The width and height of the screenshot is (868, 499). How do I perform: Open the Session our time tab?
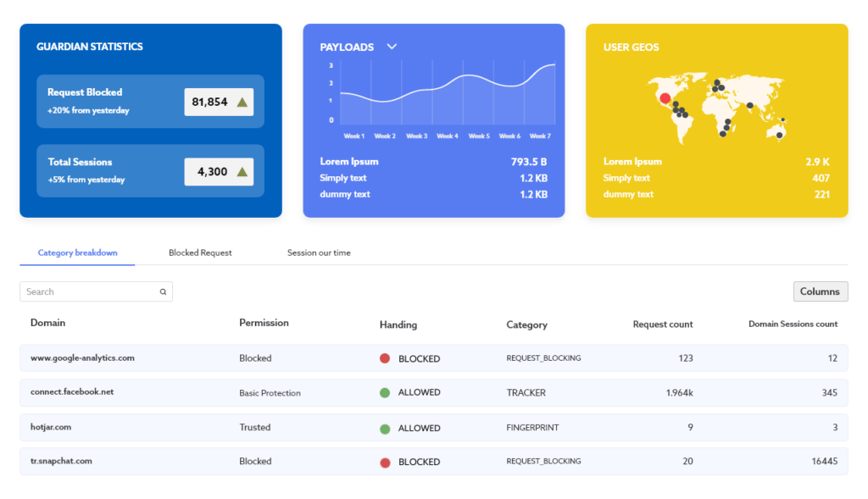[x=319, y=252]
